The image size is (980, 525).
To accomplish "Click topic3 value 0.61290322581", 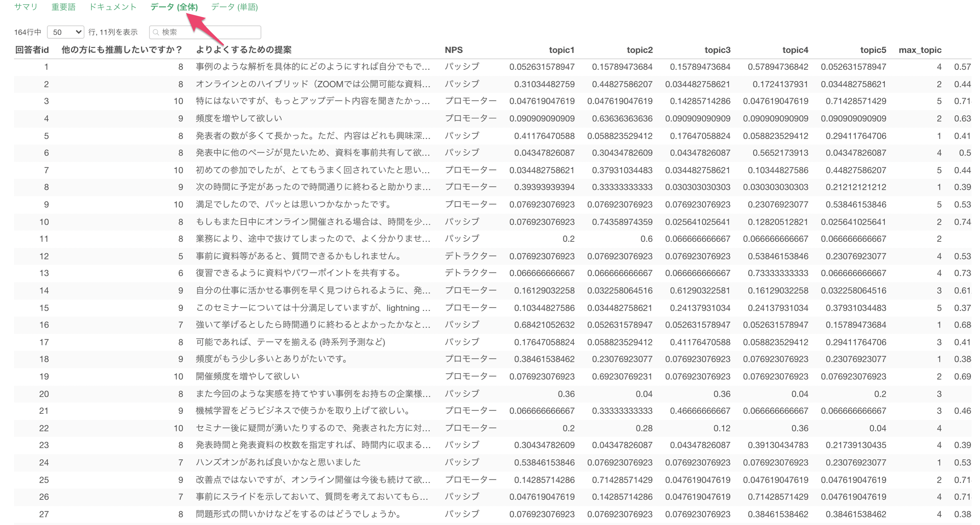I will 700,290.
